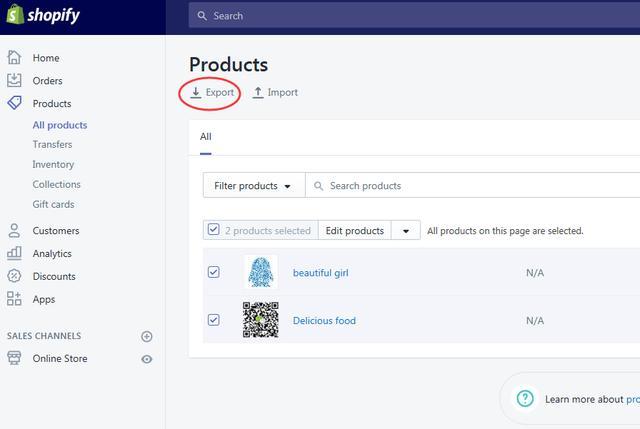Expand the Edit products dropdown arrow
640x429 pixels.
[x=405, y=231]
